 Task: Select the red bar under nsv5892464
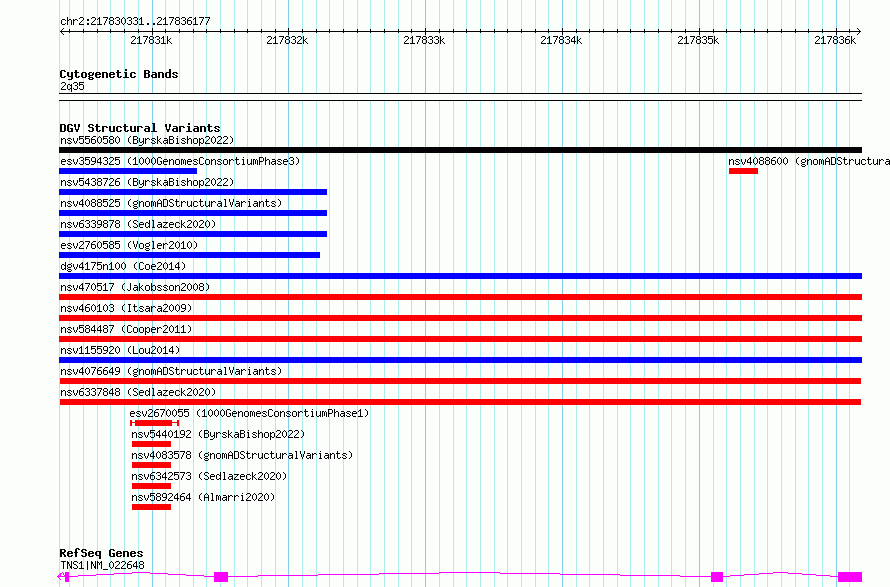pyautogui.click(x=151, y=507)
